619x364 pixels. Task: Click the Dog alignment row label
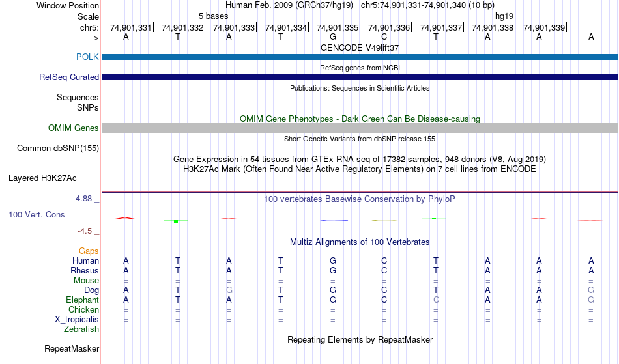[x=91, y=290]
